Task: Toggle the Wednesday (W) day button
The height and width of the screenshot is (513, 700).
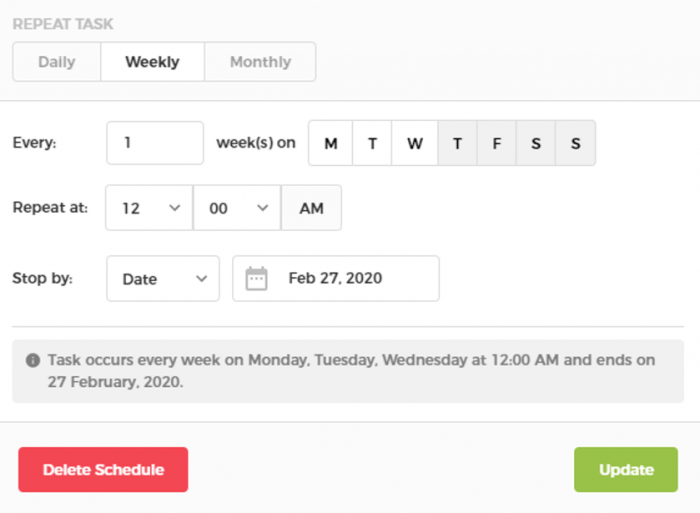Action: click(414, 143)
